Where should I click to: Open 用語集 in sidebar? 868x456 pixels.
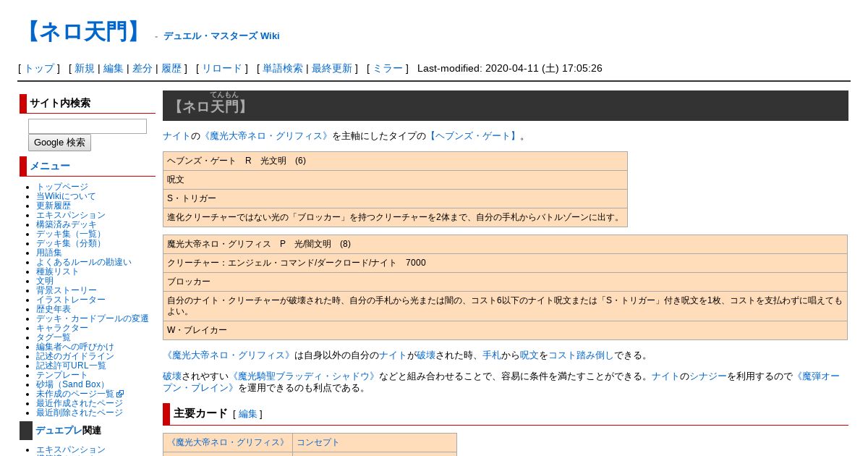[49, 253]
